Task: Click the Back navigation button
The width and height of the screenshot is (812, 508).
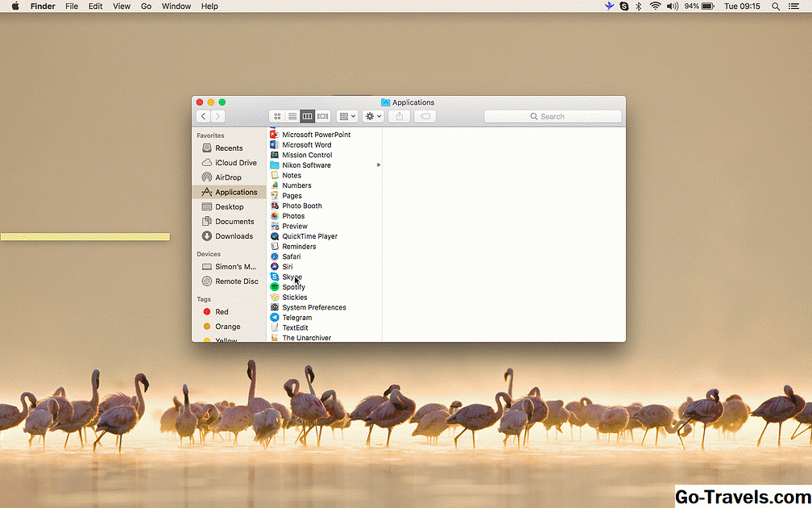Action: (203, 117)
